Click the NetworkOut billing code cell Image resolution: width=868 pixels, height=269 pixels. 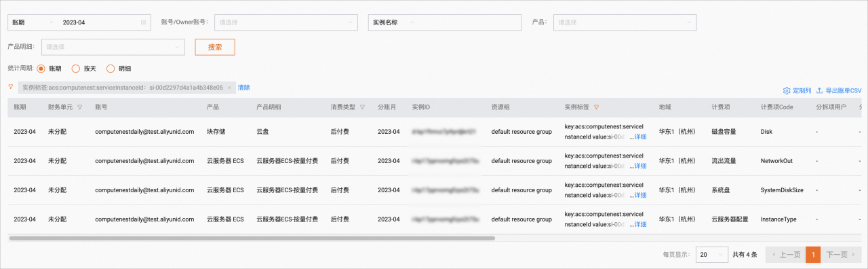pos(776,161)
